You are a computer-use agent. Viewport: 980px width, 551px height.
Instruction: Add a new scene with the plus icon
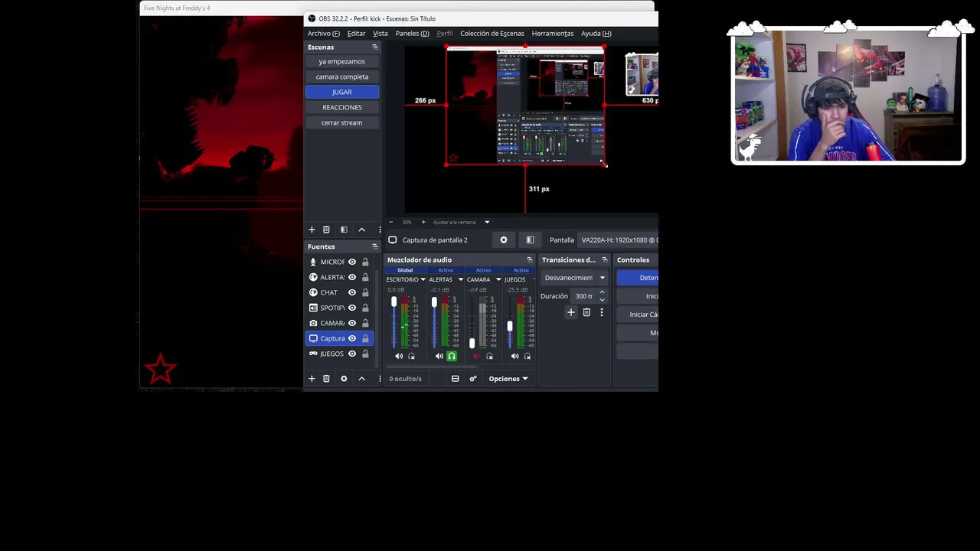coord(312,230)
